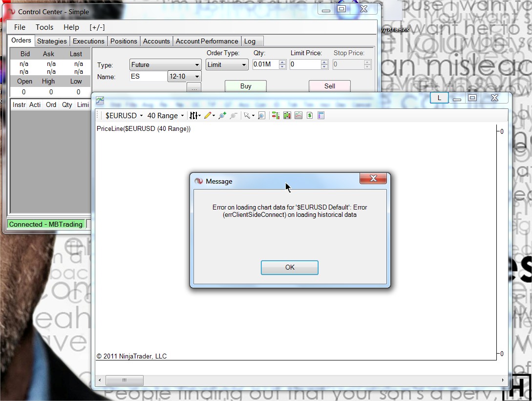This screenshot has height=401, width=532.
Task: Click the L link button on chart window
Action: [x=439, y=98]
